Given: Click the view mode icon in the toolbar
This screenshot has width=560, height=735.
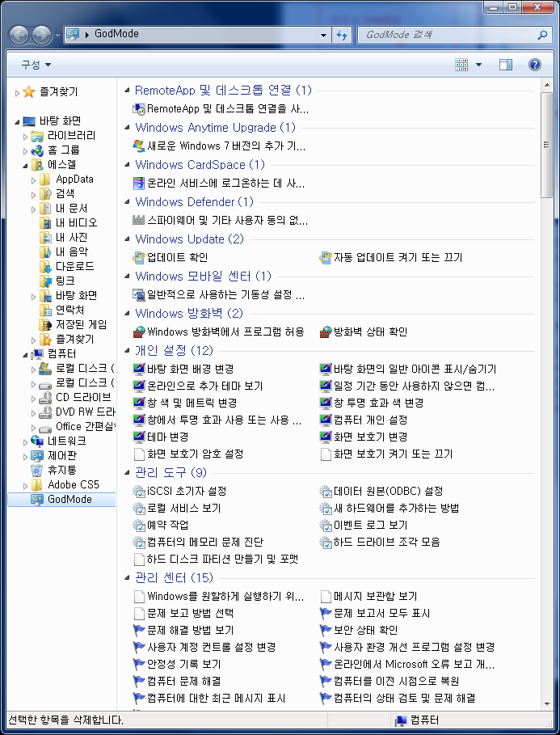Looking at the screenshot, I should [461, 65].
